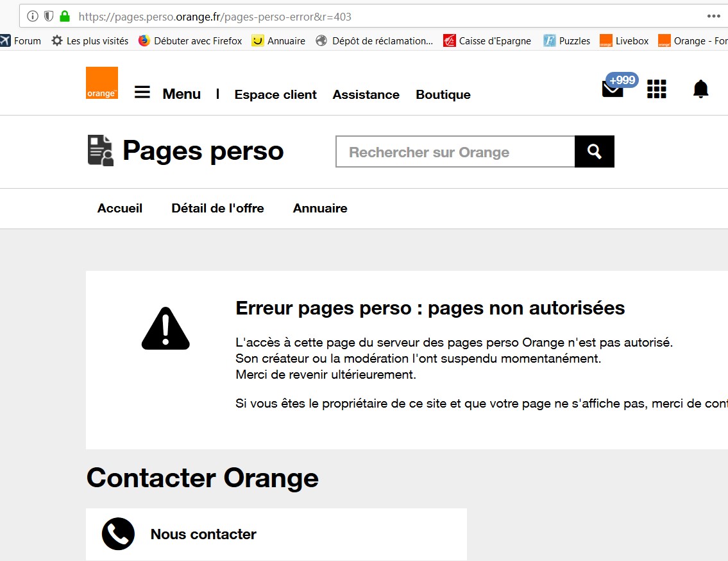Expand the hamburger Menu on the Orange site
The height and width of the screenshot is (561, 728).
(x=142, y=92)
